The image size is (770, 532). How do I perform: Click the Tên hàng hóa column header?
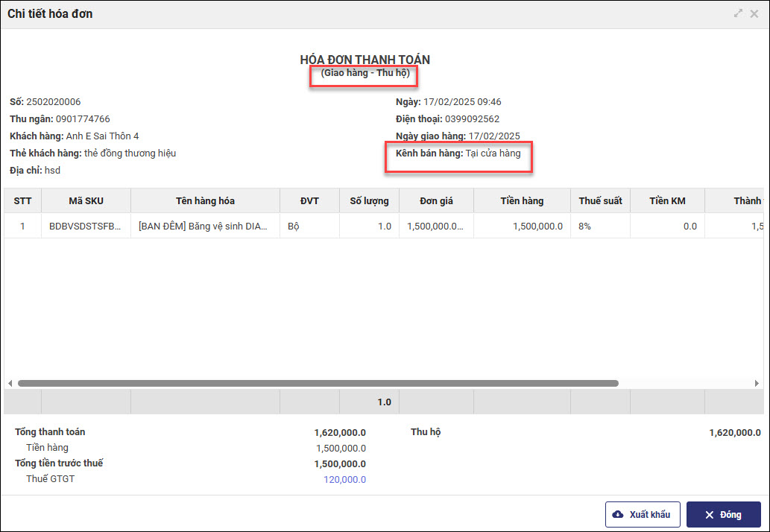tap(205, 200)
